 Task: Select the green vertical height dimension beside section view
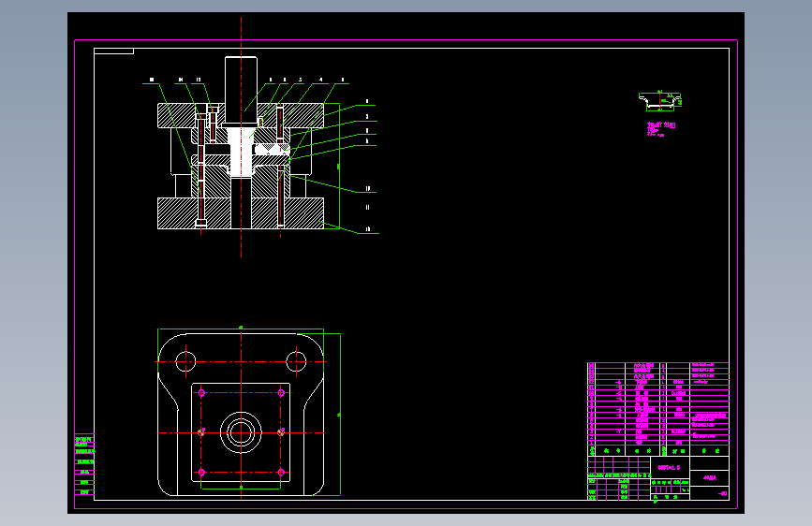pyautogui.click(x=339, y=167)
